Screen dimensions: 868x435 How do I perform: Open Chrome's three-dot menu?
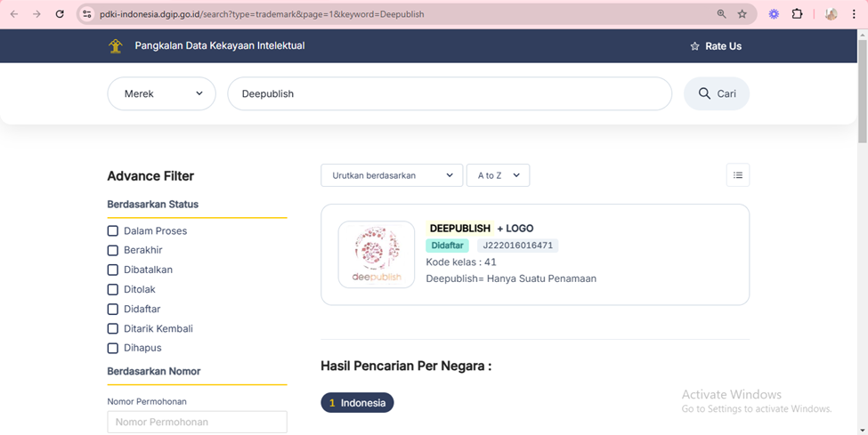click(854, 14)
